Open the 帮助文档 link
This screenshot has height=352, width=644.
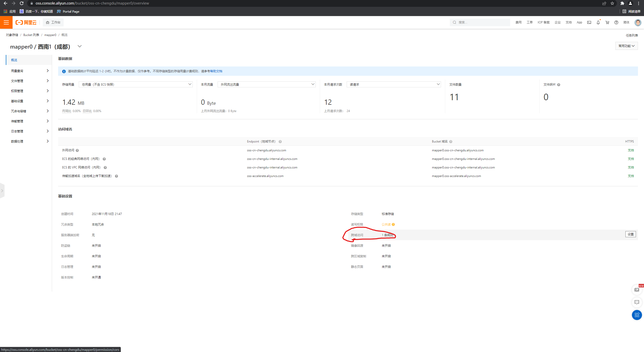pos(216,71)
